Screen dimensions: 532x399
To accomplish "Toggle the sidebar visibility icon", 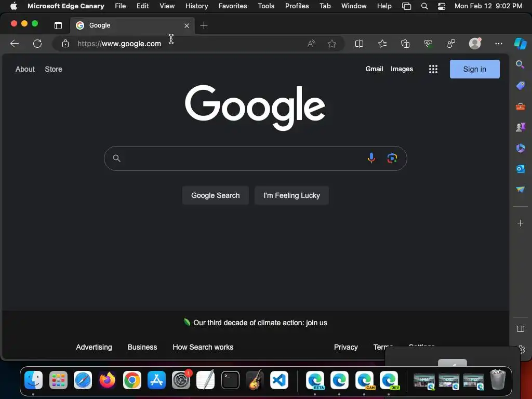I will (x=520, y=329).
